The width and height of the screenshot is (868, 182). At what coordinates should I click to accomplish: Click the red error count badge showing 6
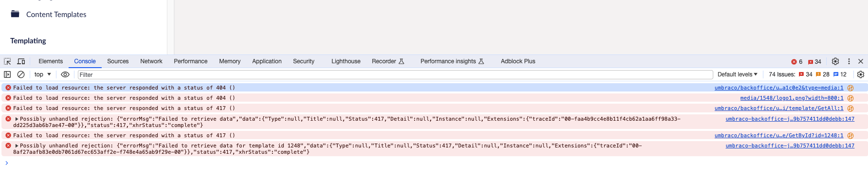797,62
